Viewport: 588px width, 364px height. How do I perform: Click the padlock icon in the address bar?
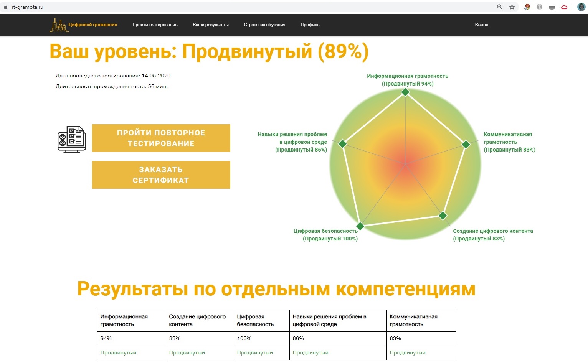click(5, 7)
